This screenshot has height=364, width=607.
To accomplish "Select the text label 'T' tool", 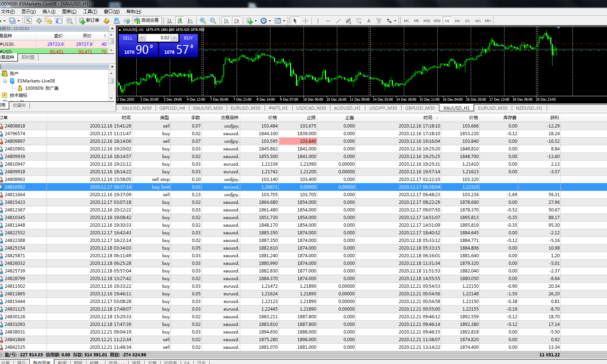I will tap(379, 21).
